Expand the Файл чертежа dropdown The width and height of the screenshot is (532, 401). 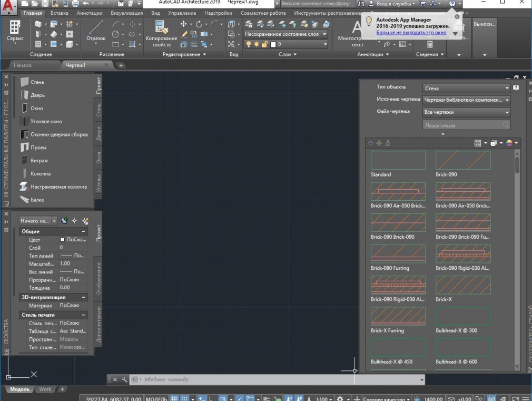[x=466, y=112]
